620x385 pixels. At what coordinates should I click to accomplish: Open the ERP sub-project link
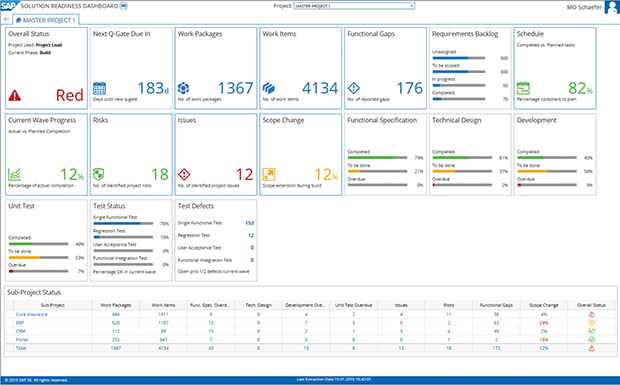point(20,323)
